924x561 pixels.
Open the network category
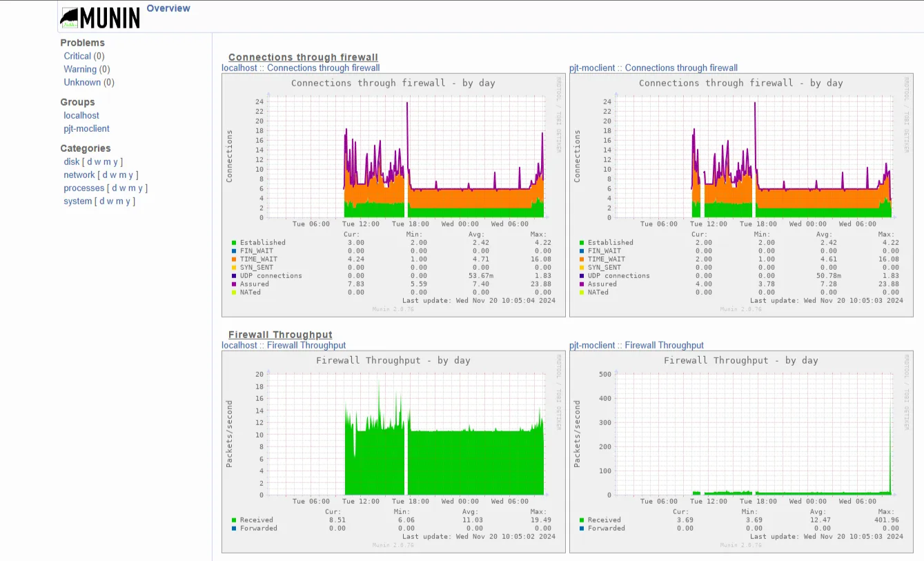coord(79,175)
